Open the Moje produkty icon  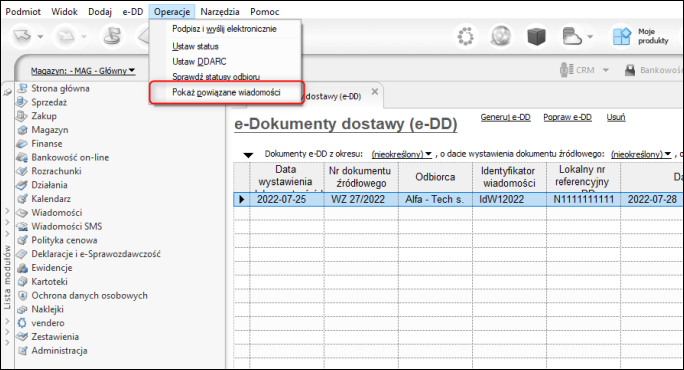(622, 36)
